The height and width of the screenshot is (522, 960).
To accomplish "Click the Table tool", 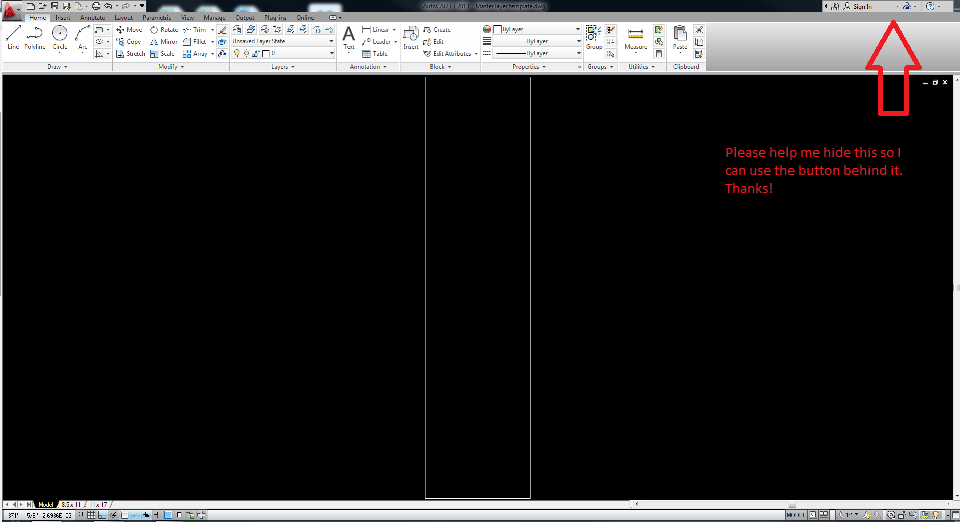I will pyautogui.click(x=375, y=54).
